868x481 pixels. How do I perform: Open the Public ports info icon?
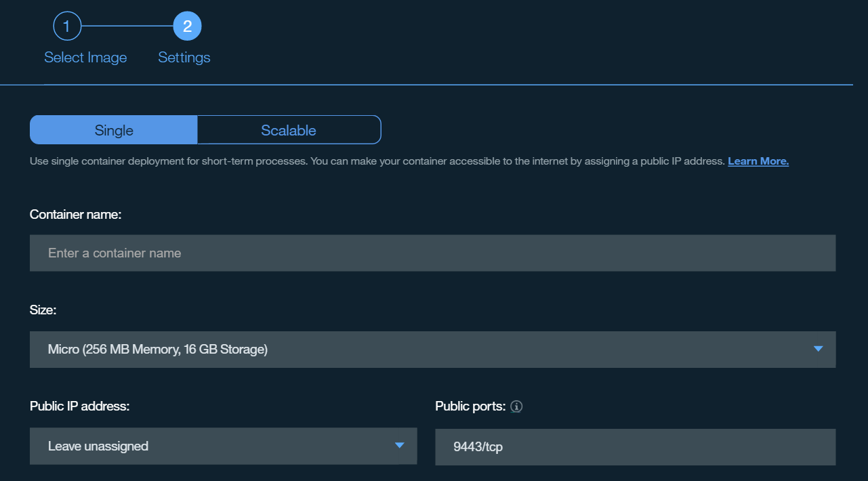(x=516, y=406)
